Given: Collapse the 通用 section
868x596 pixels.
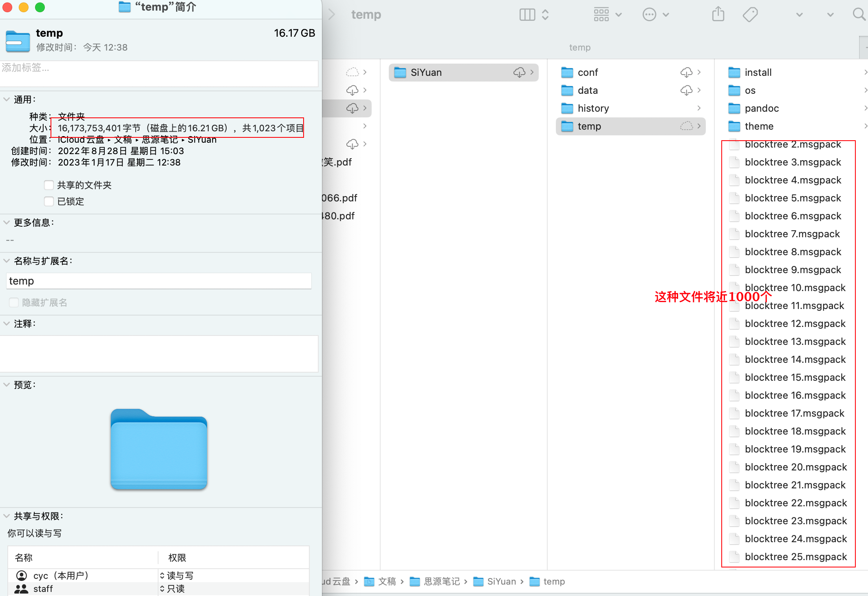Looking at the screenshot, I should (x=7, y=99).
